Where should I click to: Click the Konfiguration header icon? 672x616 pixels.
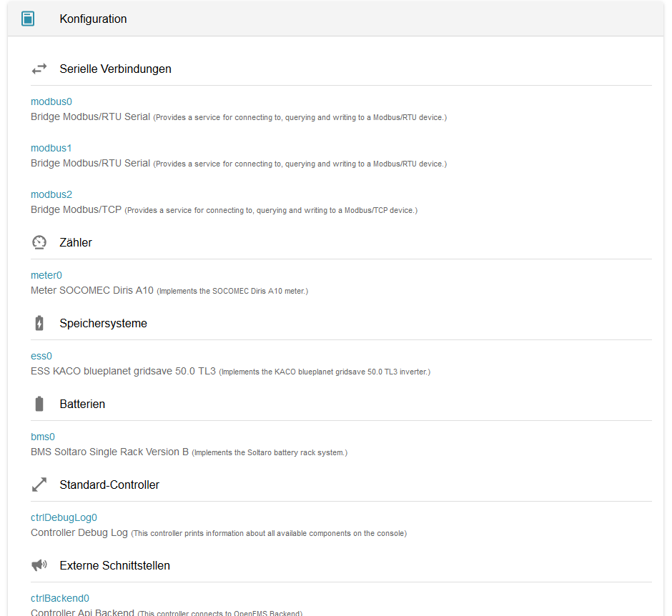[x=28, y=19]
